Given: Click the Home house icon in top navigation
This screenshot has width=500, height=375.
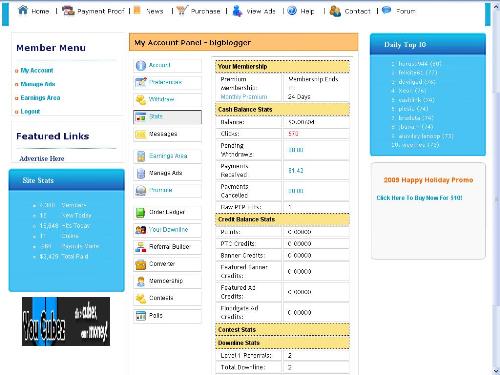Looking at the screenshot, I should (x=23, y=10).
